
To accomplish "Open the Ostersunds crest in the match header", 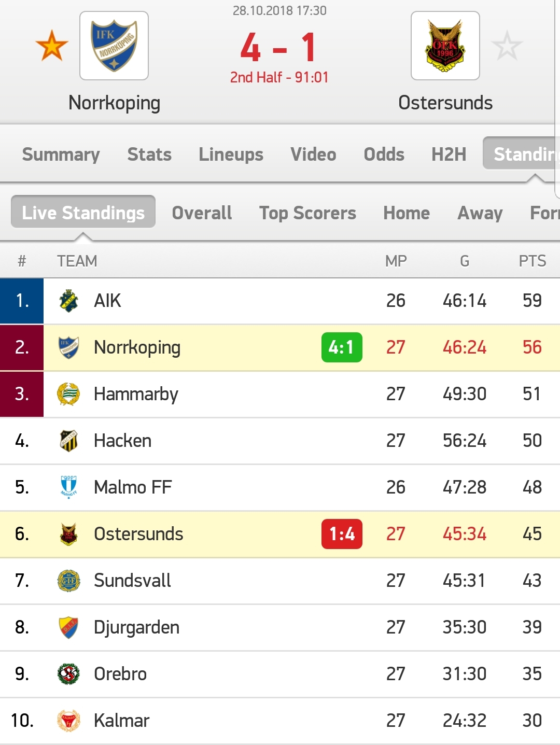I will (x=445, y=46).
